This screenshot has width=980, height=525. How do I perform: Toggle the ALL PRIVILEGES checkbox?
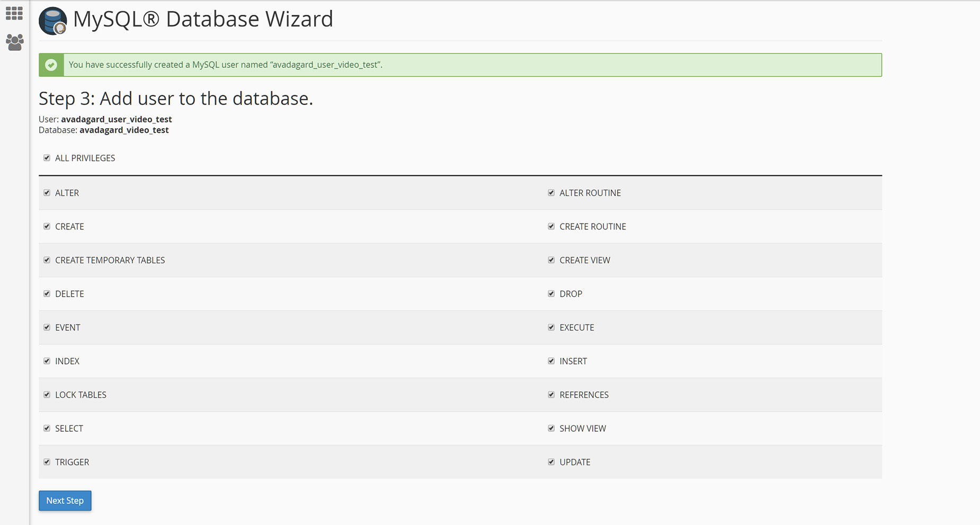tap(47, 158)
